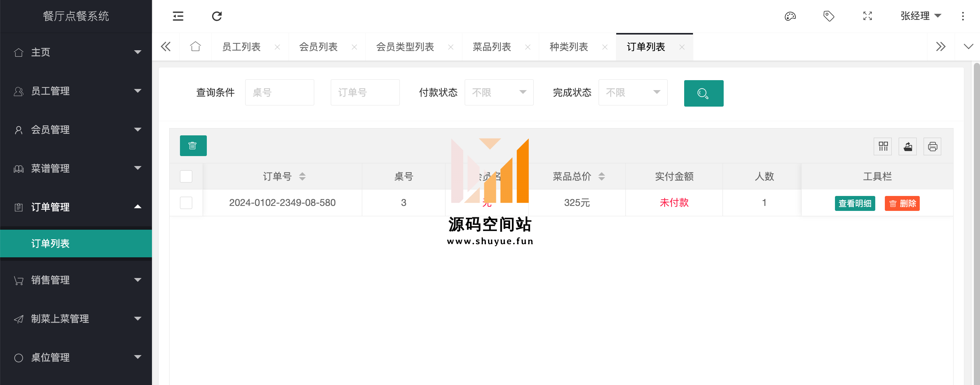Screen dimensions: 980x385
Task: Expand the 桌位管理 sidebar menu
Action: 76,357
